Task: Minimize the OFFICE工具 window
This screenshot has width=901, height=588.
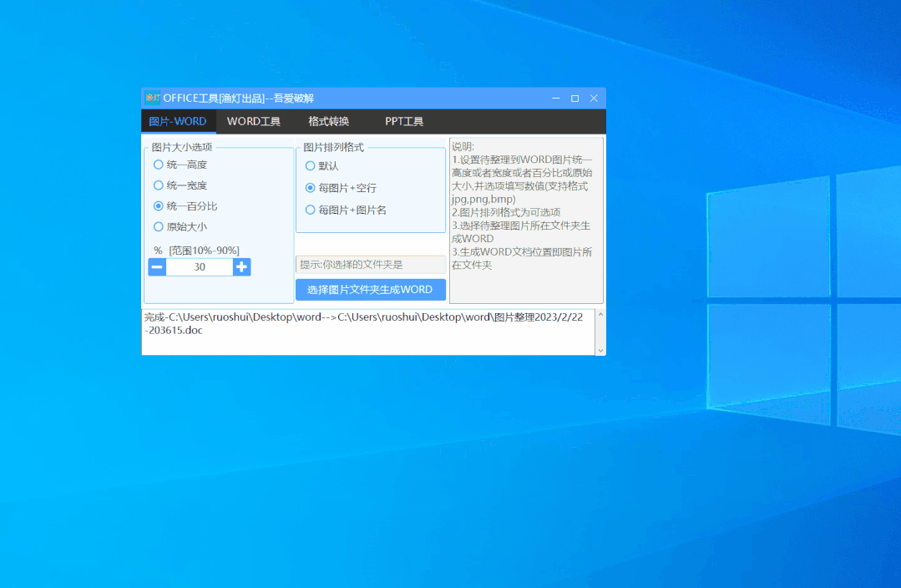Action: point(555,99)
